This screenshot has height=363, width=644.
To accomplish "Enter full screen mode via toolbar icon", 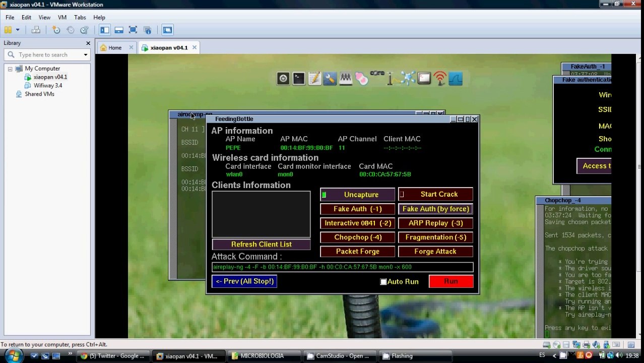I will (x=133, y=30).
